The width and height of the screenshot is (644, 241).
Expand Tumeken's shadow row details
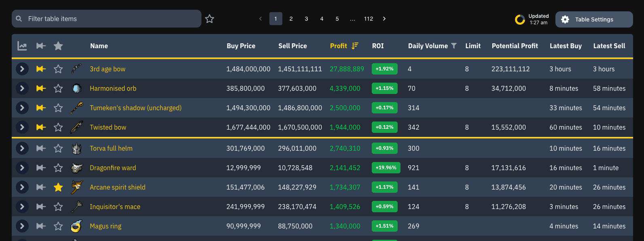pyautogui.click(x=22, y=108)
